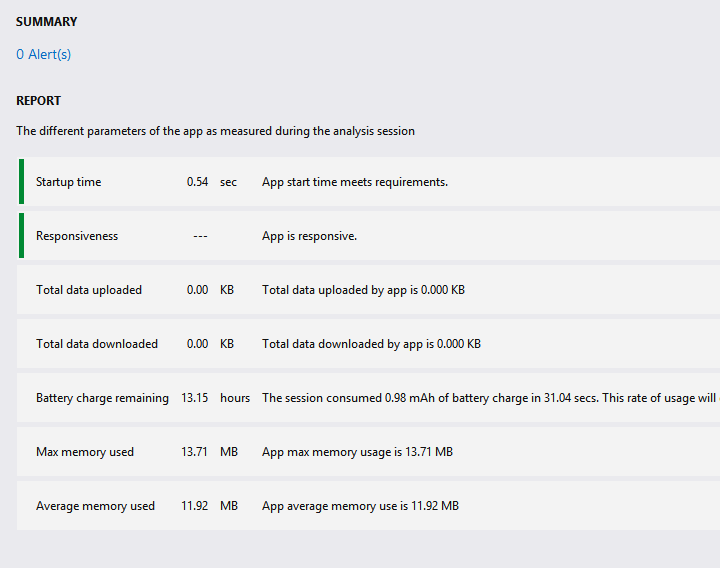Click the SUMMARY section heading
This screenshot has height=568, width=720.
46,22
